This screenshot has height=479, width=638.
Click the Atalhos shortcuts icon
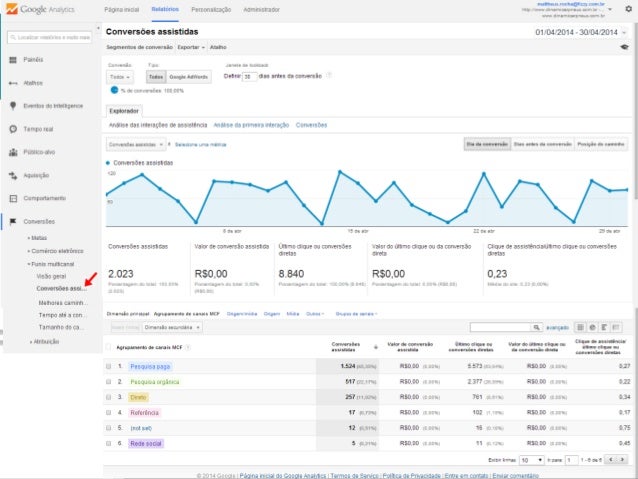pyautogui.click(x=12, y=83)
